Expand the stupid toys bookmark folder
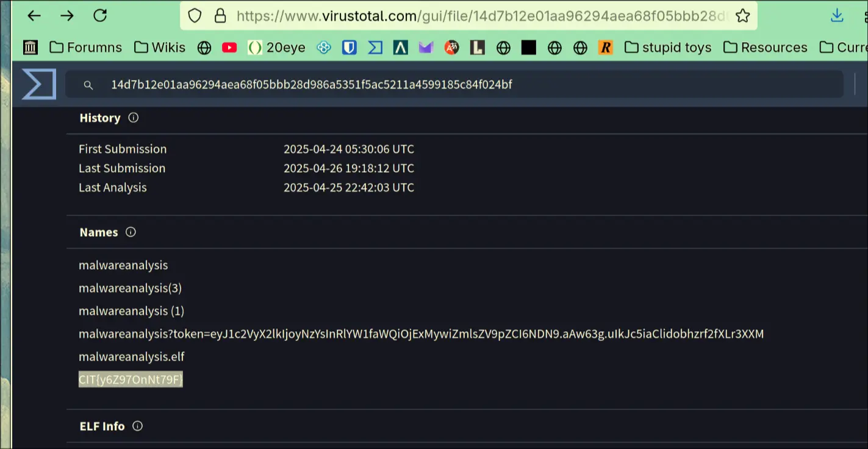Screen dimensions: 868x449 (668, 48)
